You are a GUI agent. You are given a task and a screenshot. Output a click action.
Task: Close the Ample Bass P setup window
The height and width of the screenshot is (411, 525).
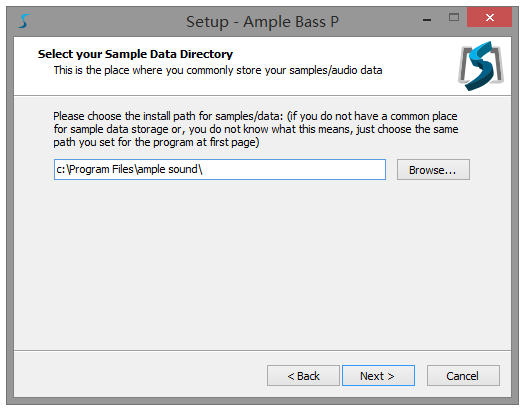[x=490, y=17]
